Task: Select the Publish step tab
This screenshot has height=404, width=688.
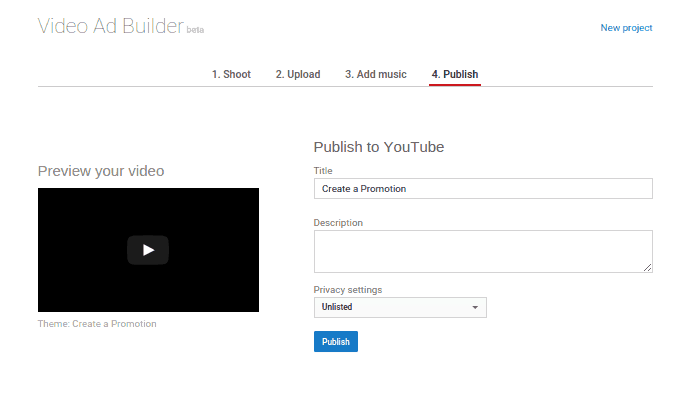Action: (x=455, y=74)
